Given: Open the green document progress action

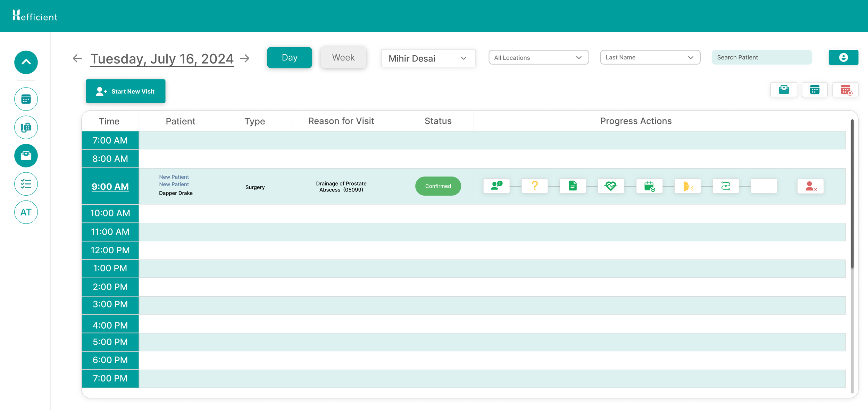Looking at the screenshot, I should coord(573,186).
